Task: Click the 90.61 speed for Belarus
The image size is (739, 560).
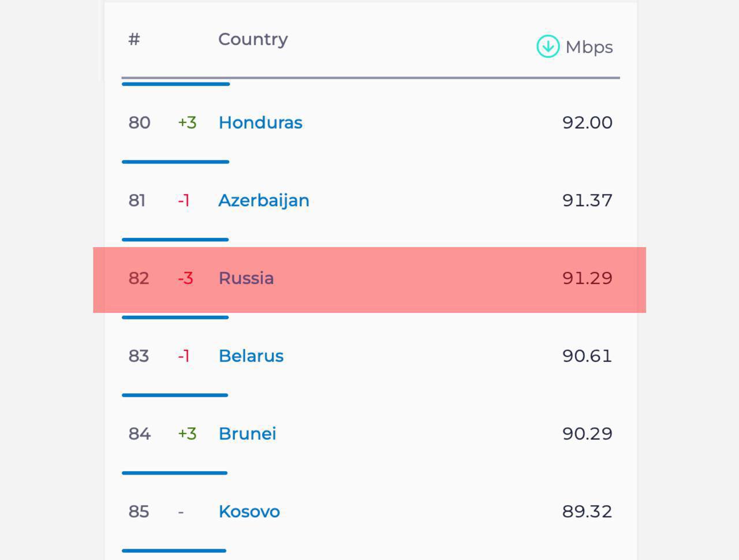Action: (587, 356)
